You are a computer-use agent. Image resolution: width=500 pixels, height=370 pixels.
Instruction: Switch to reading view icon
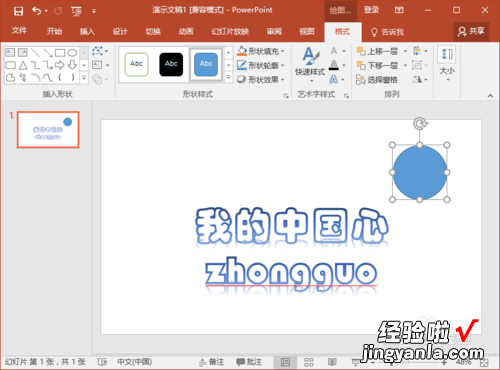pyautogui.click(x=332, y=362)
